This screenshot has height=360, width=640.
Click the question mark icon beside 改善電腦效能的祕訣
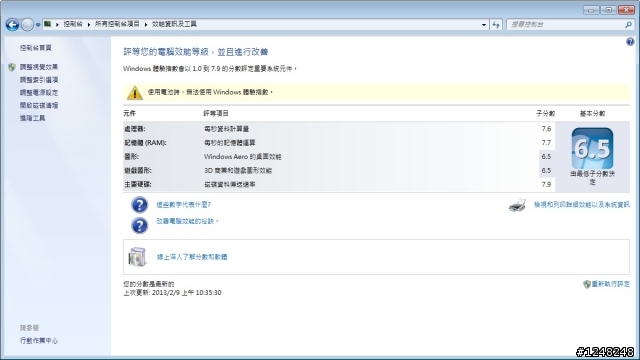139,225
